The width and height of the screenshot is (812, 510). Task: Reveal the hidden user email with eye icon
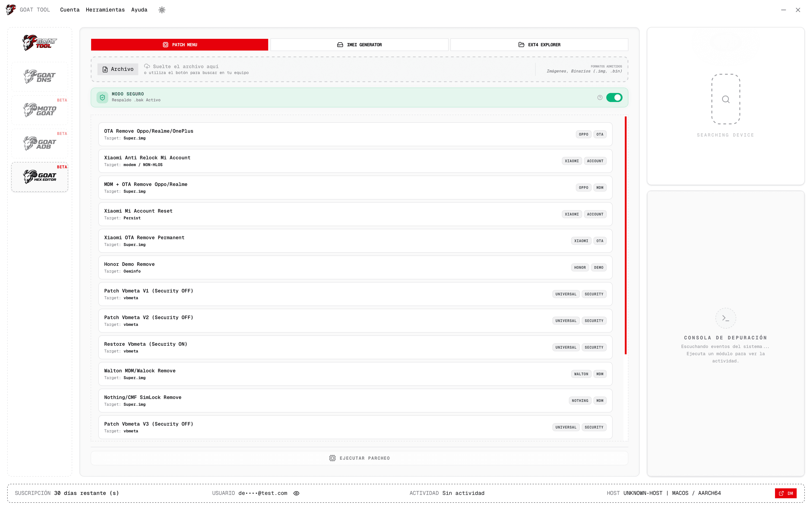pyautogui.click(x=296, y=493)
